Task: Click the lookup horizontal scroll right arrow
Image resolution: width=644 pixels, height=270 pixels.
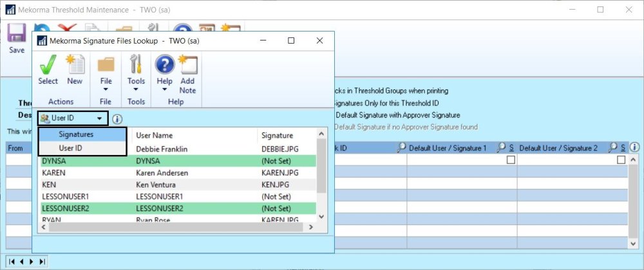Action: point(311,226)
